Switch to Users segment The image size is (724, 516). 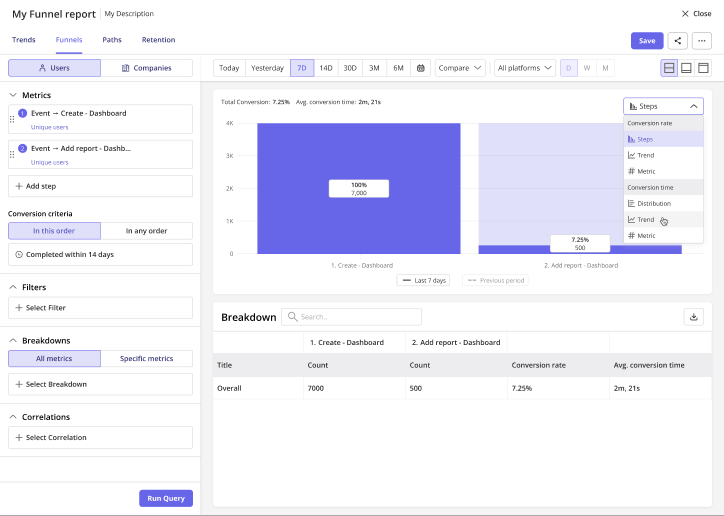point(54,68)
